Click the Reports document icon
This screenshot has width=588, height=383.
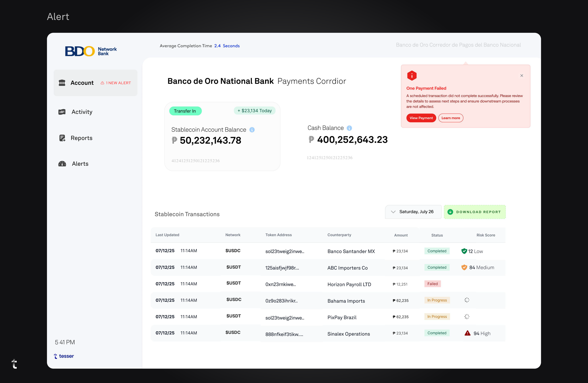pyautogui.click(x=62, y=138)
